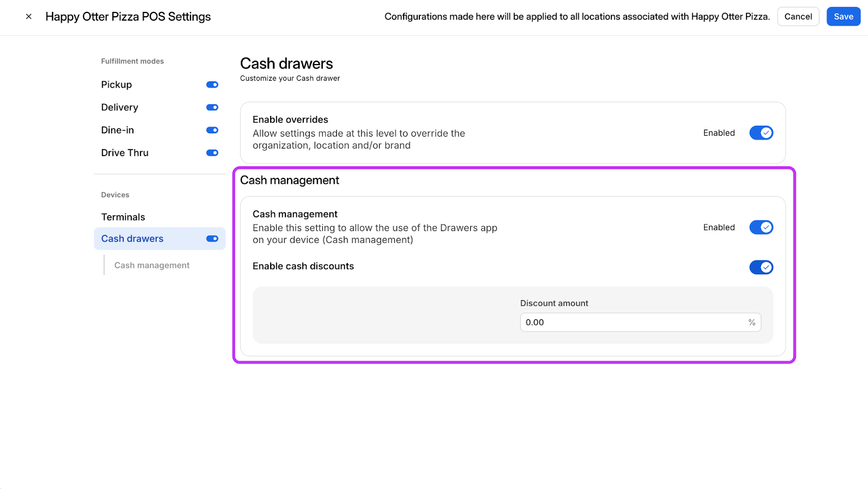Viewport: 868px width, 489px height.
Task: Click the Cash management section heading
Action: [290, 180]
